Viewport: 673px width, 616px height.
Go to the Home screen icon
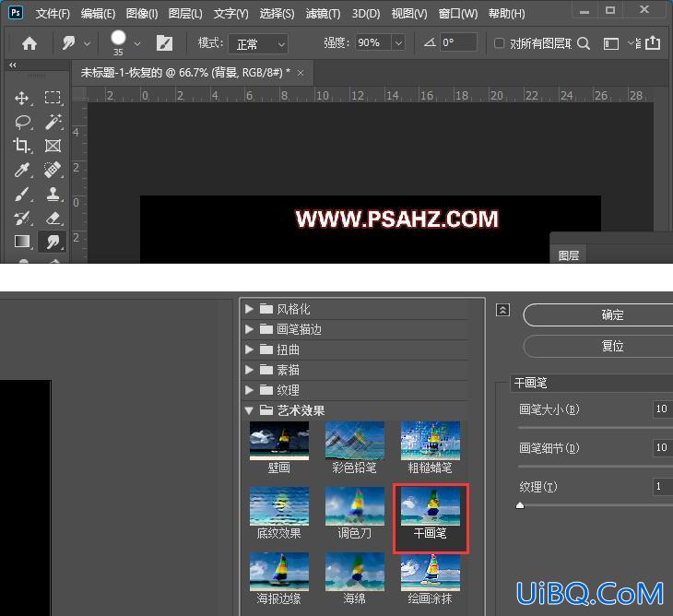click(30, 43)
